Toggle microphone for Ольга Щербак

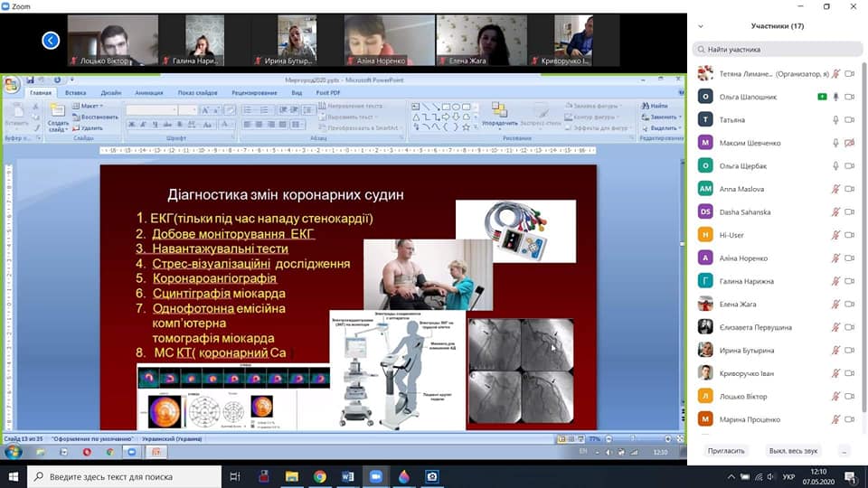pos(835,166)
